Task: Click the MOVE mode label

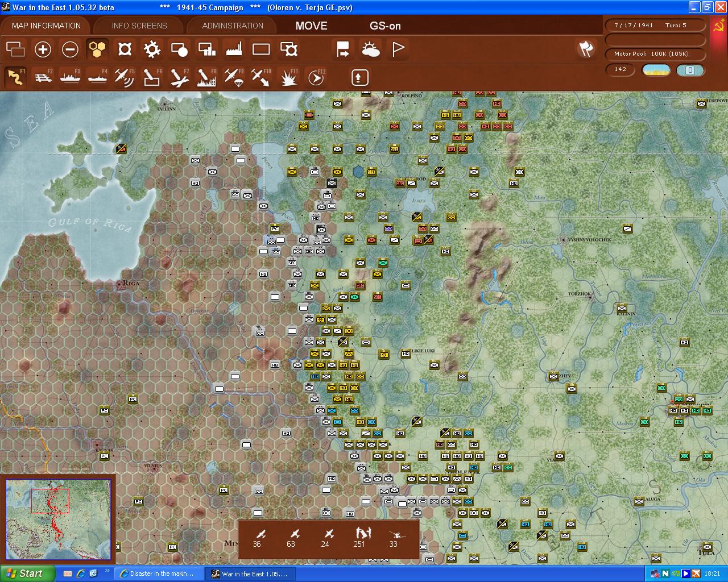Action: click(311, 25)
